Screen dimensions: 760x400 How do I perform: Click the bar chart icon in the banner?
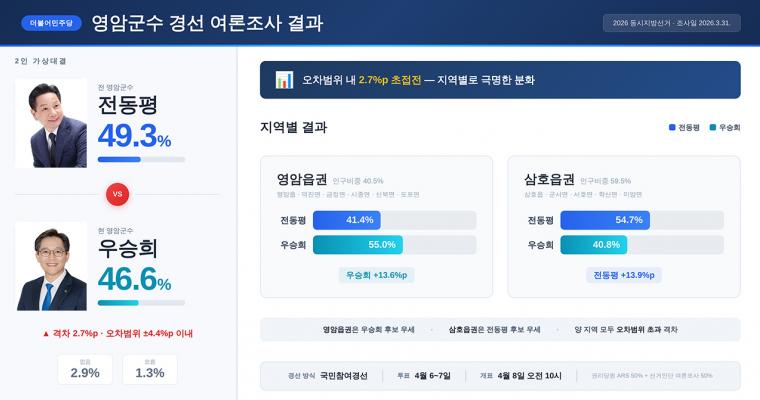coord(284,79)
